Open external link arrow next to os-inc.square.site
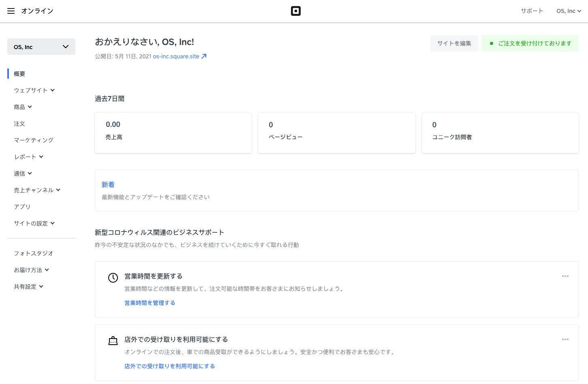 point(204,56)
